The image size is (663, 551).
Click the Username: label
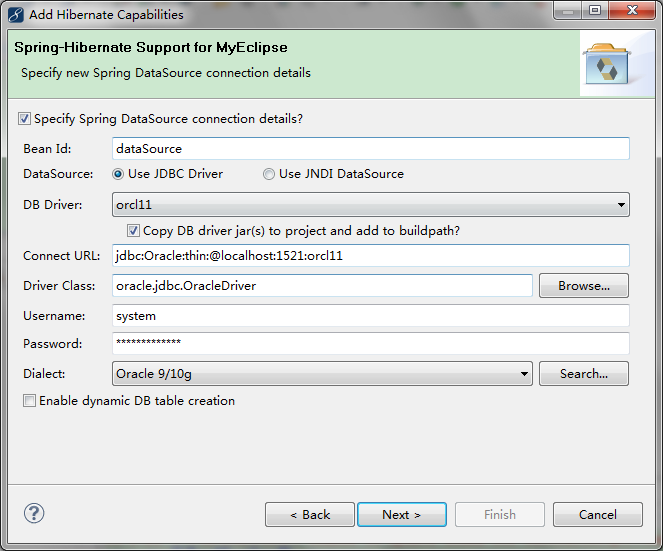54,316
